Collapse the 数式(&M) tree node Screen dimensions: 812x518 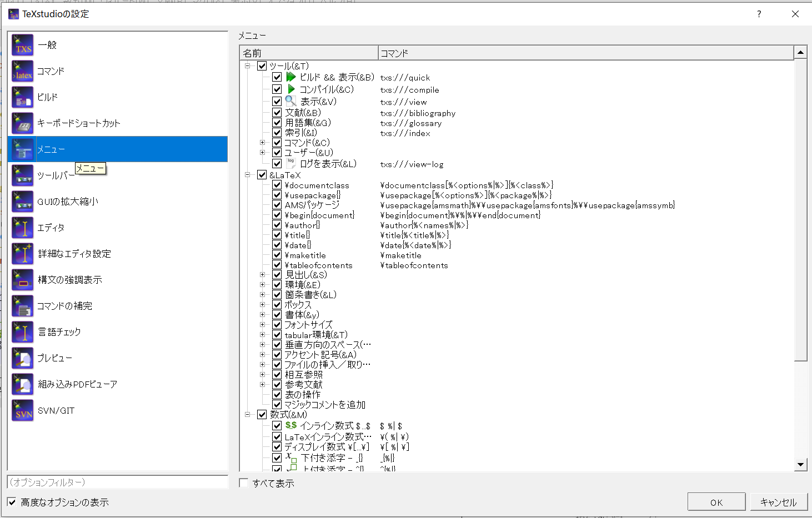(248, 415)
